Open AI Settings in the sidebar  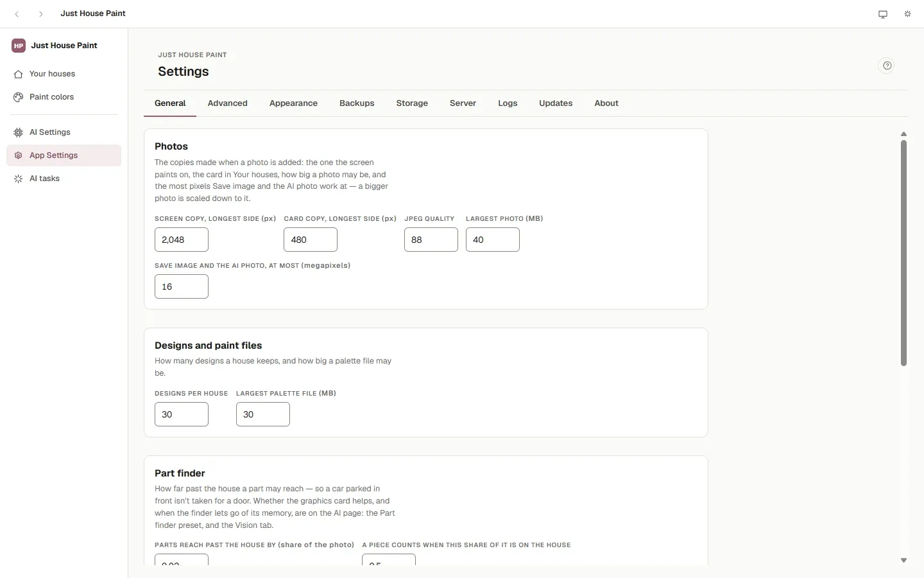(x=64, y=132)
